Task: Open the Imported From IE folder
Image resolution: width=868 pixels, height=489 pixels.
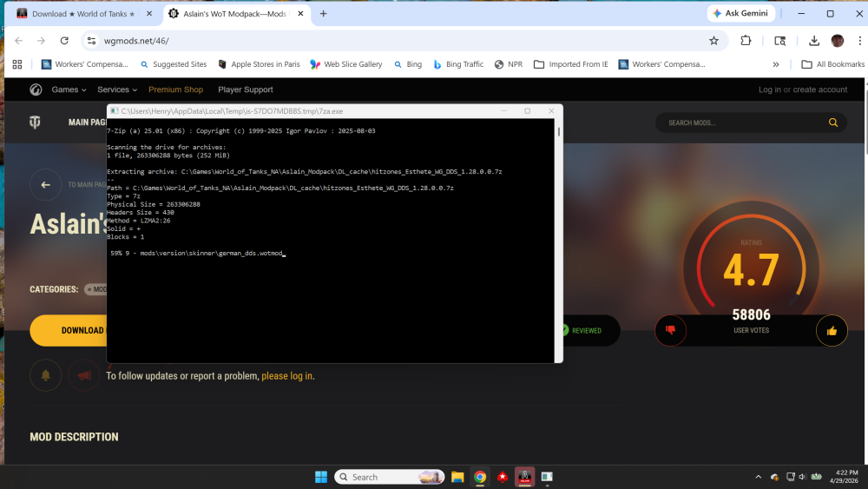Action: (571, 64)
